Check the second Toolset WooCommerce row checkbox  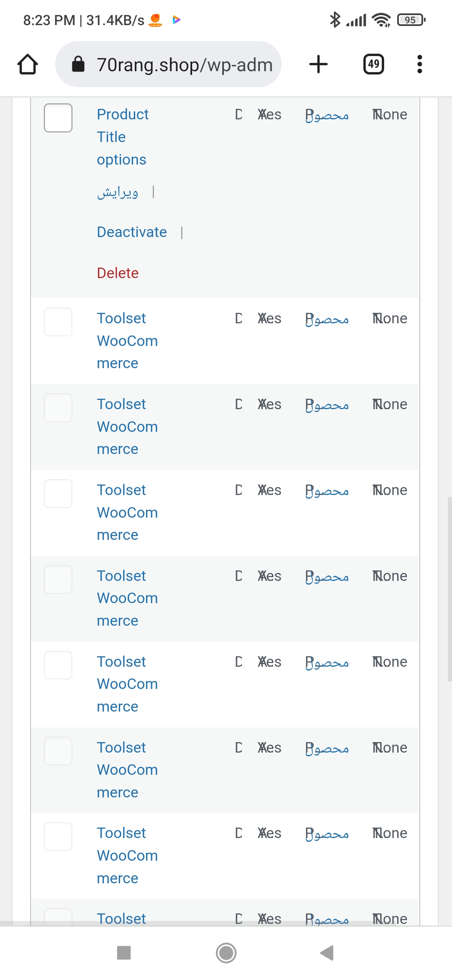click(x=58, y=407)
